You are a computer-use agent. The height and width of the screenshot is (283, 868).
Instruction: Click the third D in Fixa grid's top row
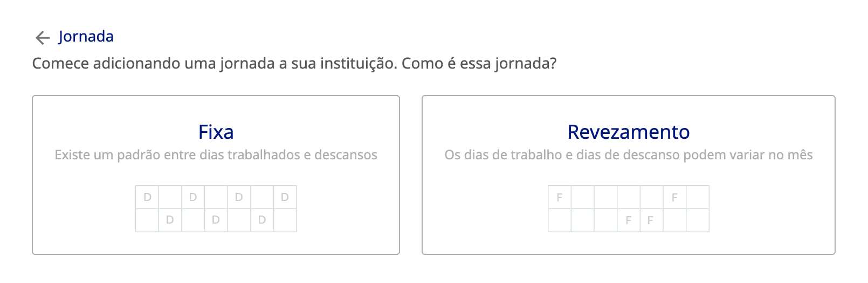(x=239, y=197)
